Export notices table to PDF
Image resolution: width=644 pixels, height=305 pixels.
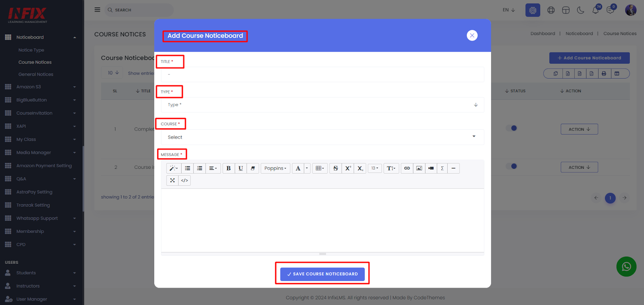coord(592,73)
